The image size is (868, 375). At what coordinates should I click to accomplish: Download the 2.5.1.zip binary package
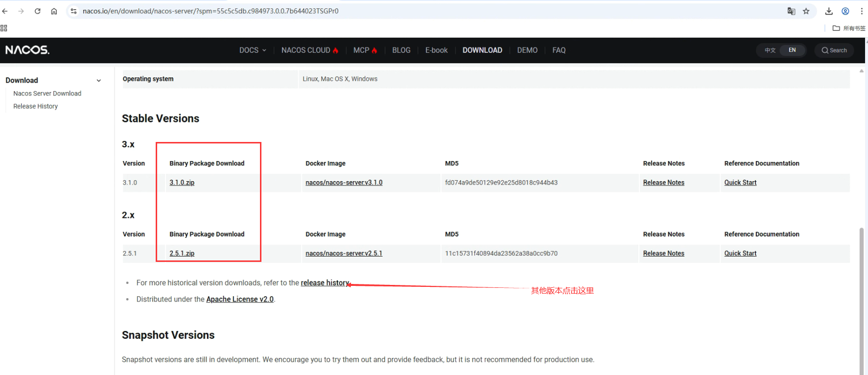[x=182, y=254]
